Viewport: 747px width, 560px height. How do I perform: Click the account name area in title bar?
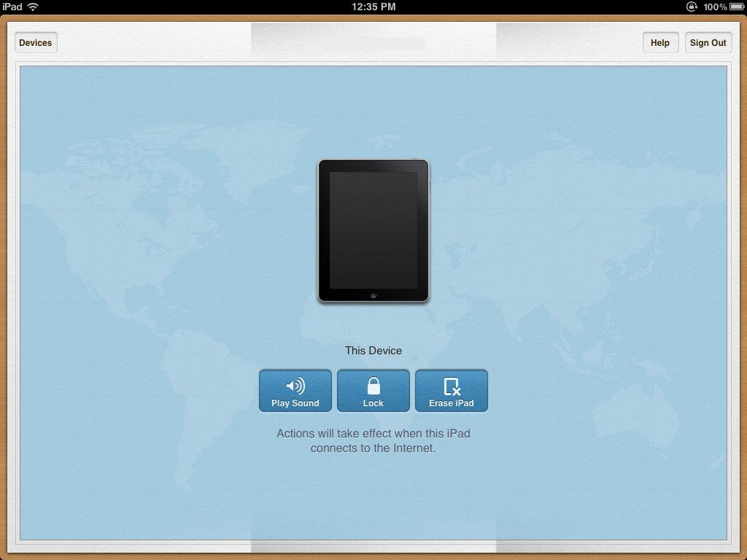(x=373, y=43)
